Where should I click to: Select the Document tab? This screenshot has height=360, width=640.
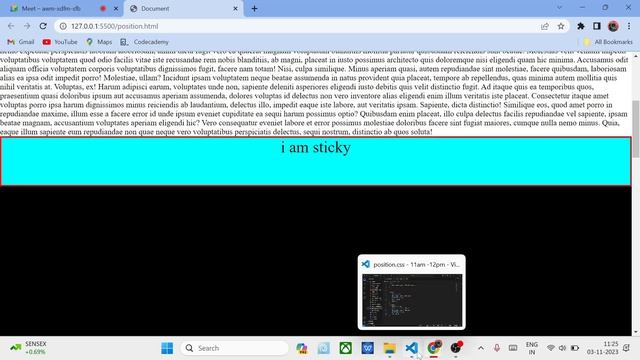pyautogui.click(x=184, y=8)
